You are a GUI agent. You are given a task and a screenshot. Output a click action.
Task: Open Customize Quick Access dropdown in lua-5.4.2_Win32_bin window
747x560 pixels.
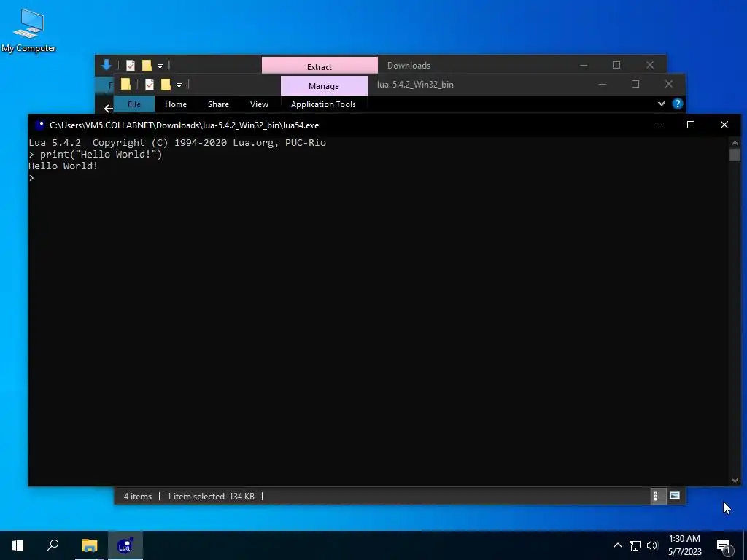pos(179,85)
